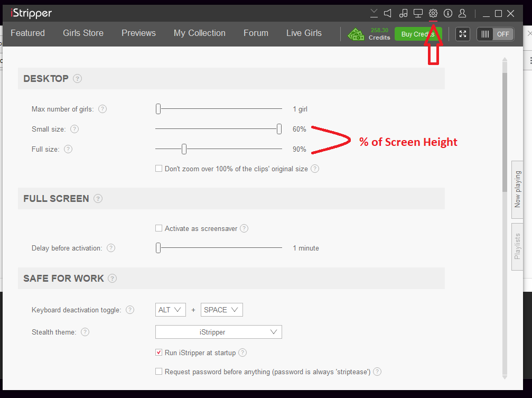The width and height of the screenshot is (532, 398).
Task: Click the 258.30 Credits balance text
Action: click(x=379, y=34)
